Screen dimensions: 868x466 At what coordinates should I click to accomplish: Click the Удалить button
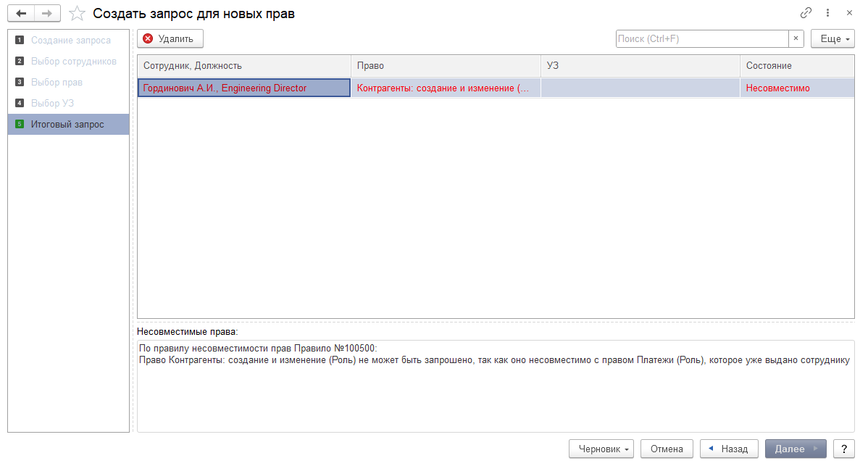click(x=170, y=38)
